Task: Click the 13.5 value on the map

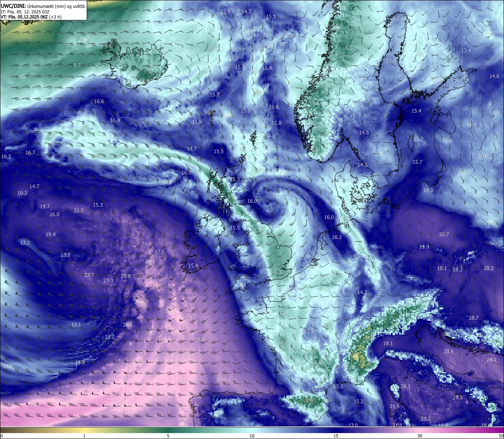Action: (65, 255)
